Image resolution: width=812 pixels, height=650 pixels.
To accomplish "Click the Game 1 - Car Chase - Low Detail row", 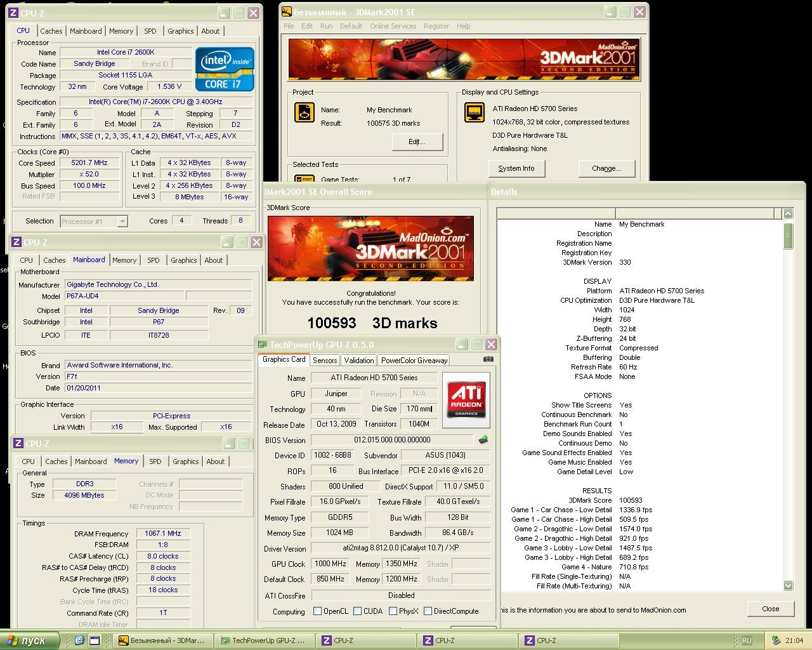I will click(x=581, y=510).
